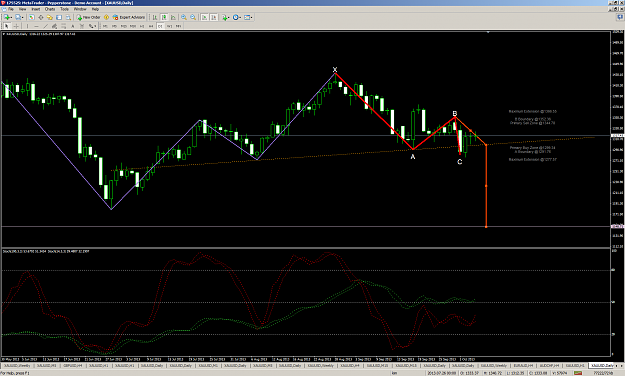Click the 'For Help, press F1' status text
The image size is (625, 376).
point(15,373)
